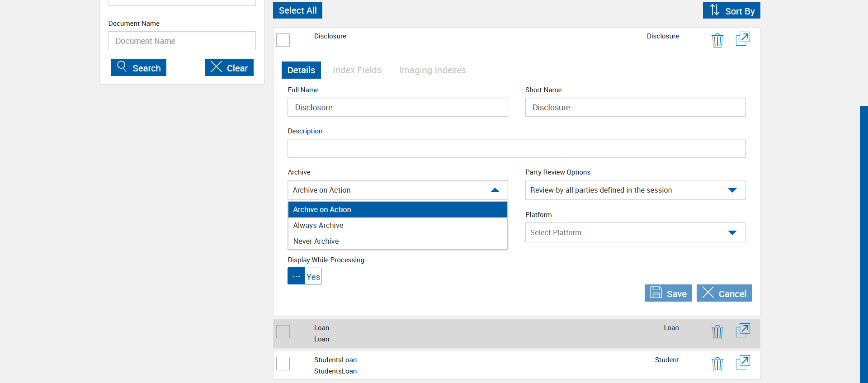Save the document details
This screenshot has height=383, width=868.
point(668,293)
